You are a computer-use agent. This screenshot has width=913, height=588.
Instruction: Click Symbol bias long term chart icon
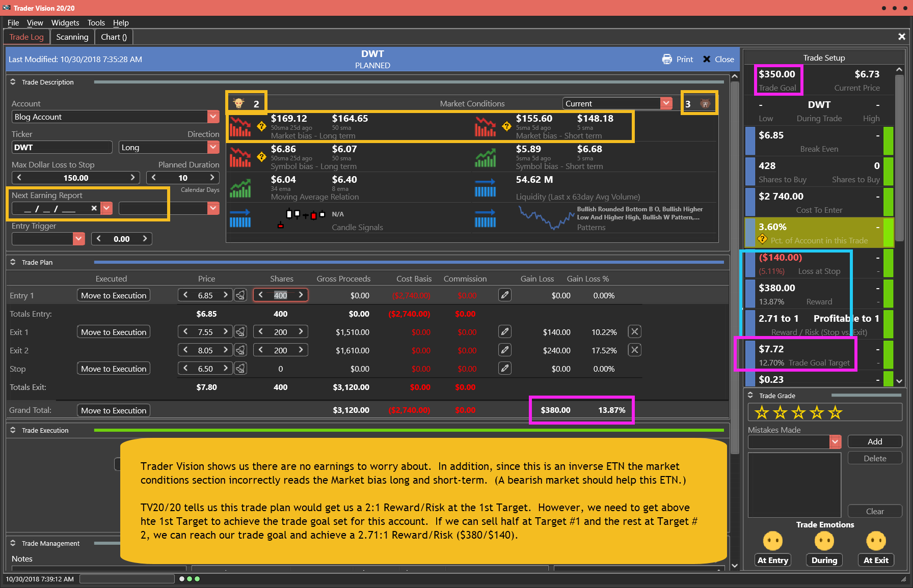coord(240,157)
